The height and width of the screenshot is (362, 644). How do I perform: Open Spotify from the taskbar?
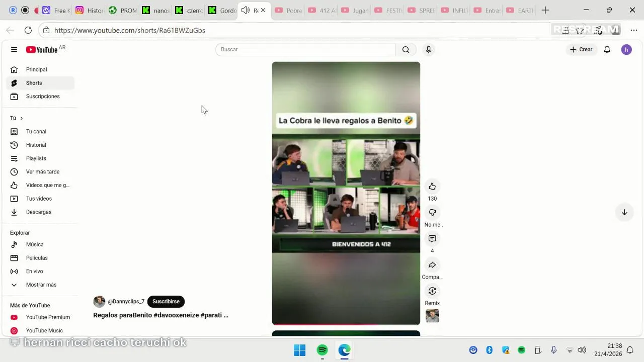(322, 350)
